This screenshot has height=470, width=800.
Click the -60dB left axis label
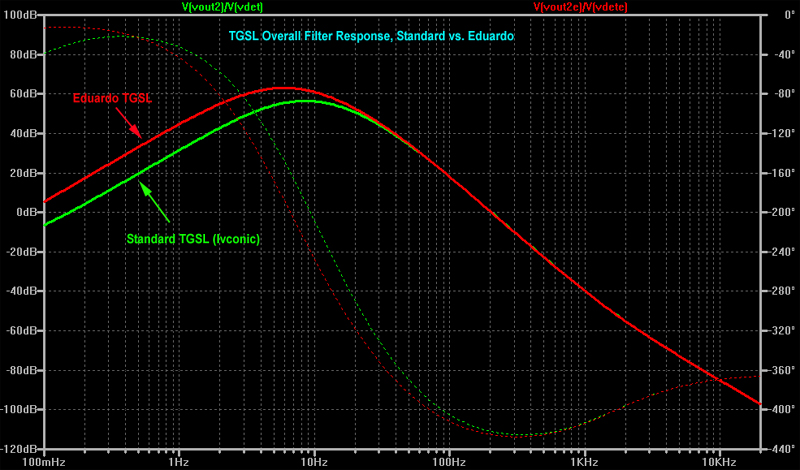click(x=21, y=331)
